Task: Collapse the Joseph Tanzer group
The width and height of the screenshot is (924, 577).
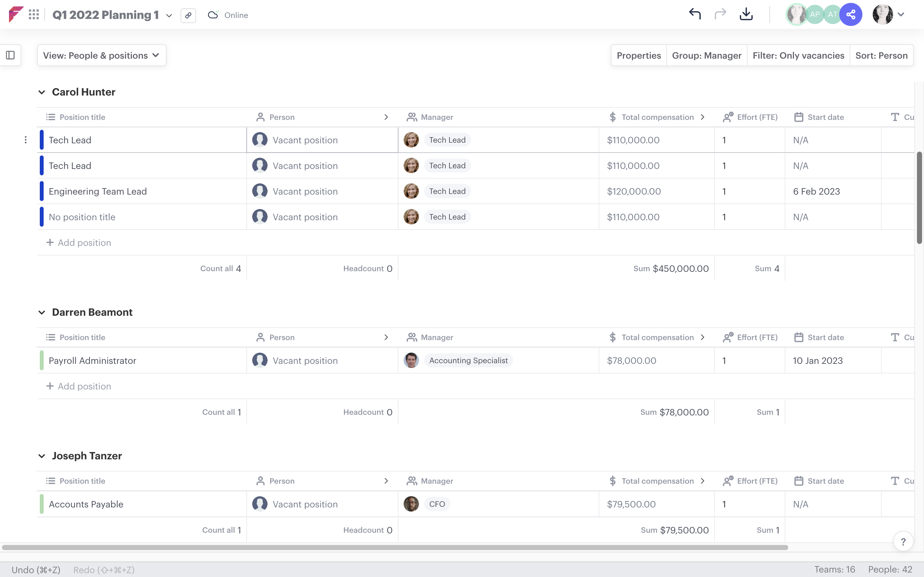Action: click(x=42, y=456)
